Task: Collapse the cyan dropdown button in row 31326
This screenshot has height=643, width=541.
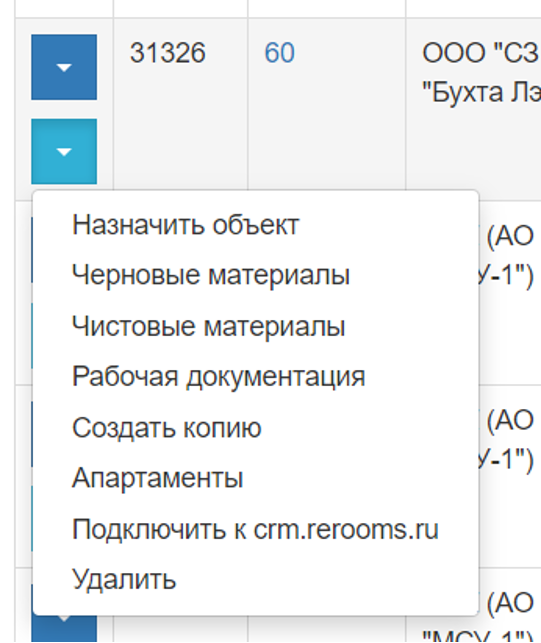Action: [64, 152]
